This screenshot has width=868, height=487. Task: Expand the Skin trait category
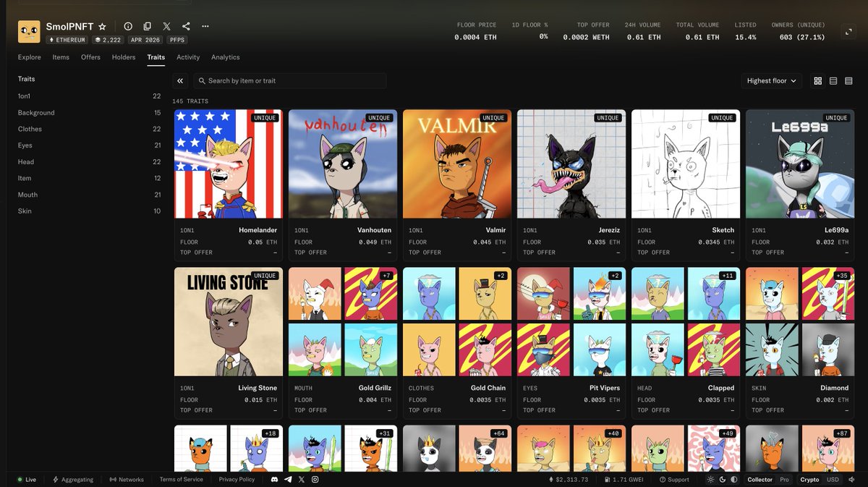[89, 211]
